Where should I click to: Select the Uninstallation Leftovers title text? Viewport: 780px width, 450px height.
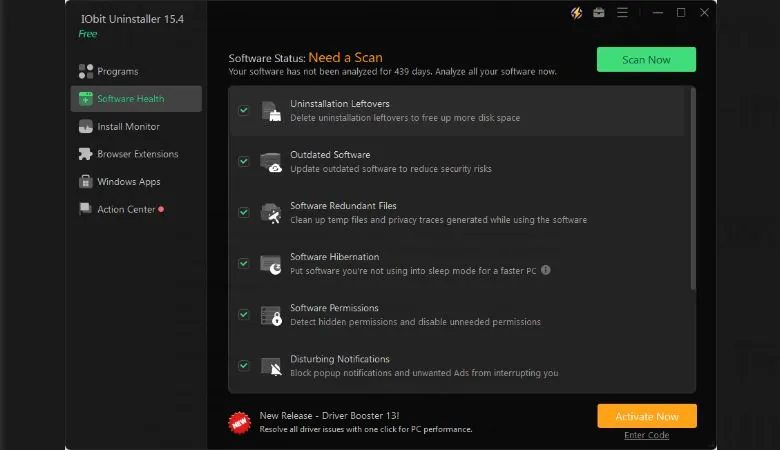coord(340,103)
